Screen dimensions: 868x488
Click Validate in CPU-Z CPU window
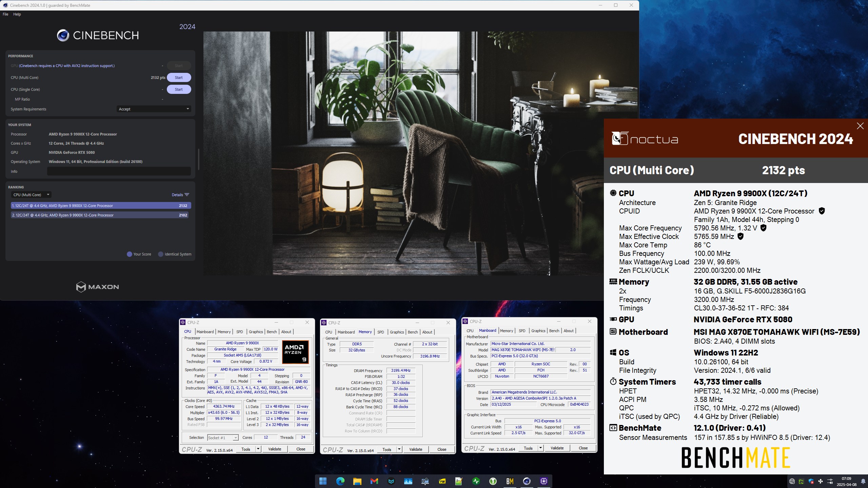(x=275, y=449)
